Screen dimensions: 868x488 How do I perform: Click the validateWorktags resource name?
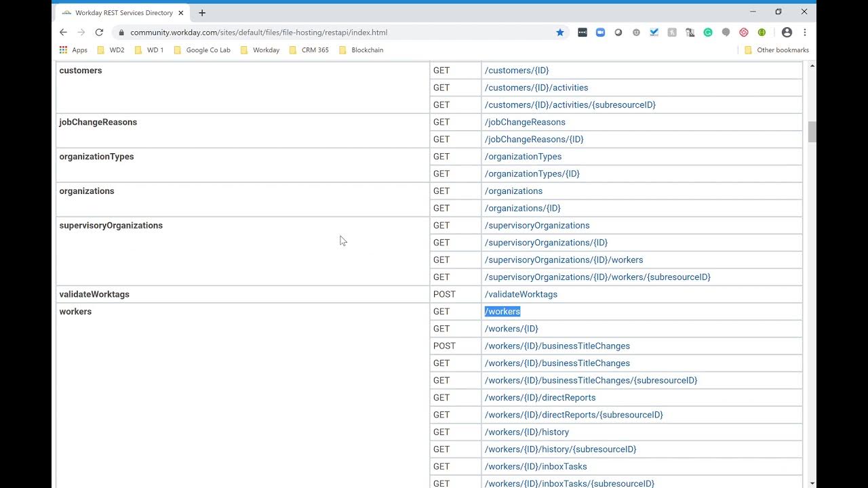click(x=94, y=294)
